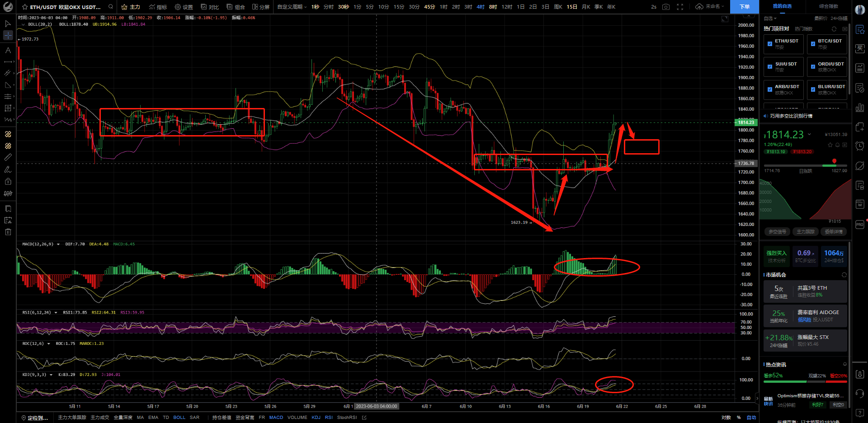Uncheck the ARB/USDT pair checkbox
Viewport: 868px width, 423px height.
tap(770, 89)
